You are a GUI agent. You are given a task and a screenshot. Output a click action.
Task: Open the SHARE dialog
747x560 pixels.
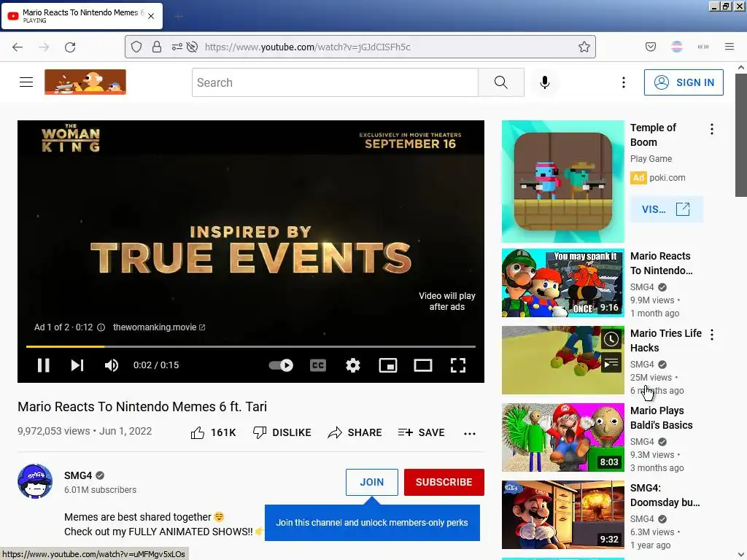355,432
